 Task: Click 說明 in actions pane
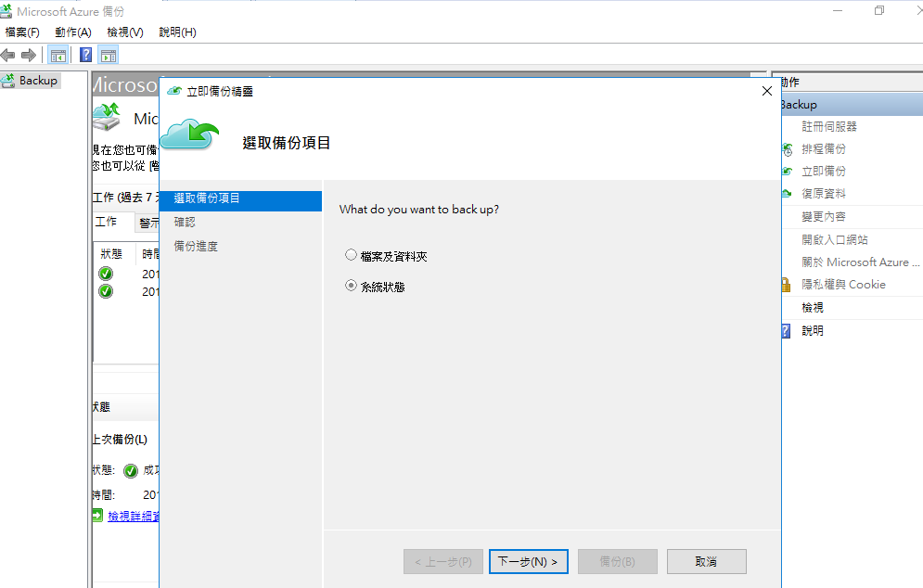(x=813, y=331)
